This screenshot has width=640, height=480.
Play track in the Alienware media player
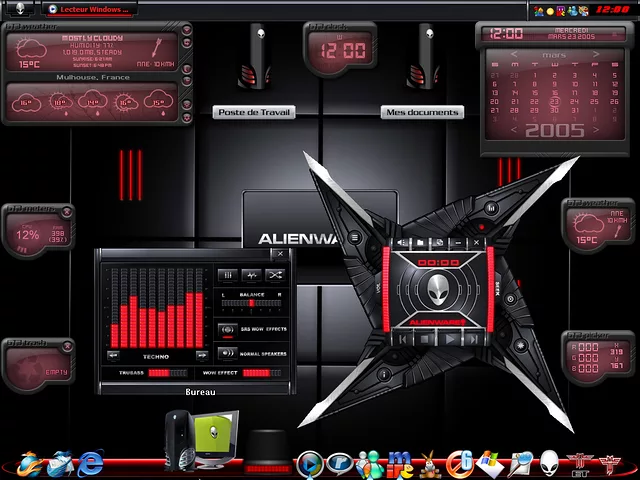(x=449, y=339)
